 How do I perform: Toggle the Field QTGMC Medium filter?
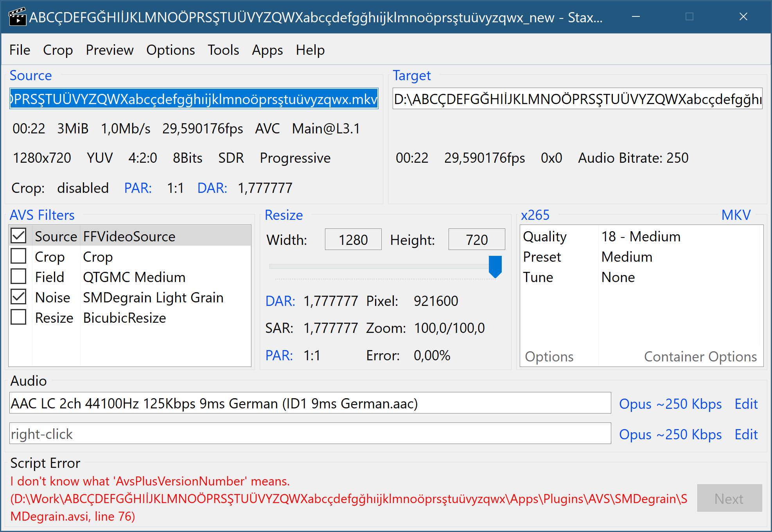coord(18,277)
